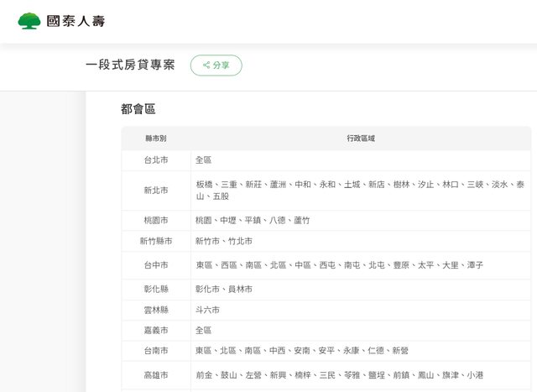Click the 彰化縣 row label
537x392 pixels.
pyautogui.click(x=156, y=289)
